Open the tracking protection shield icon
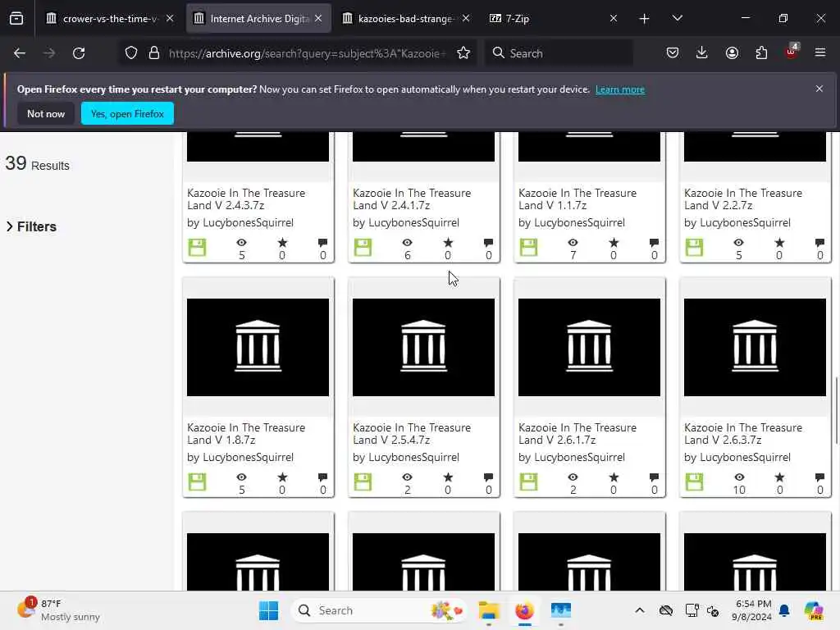Viewport: 840px width, 630px height. click(131, 53)
